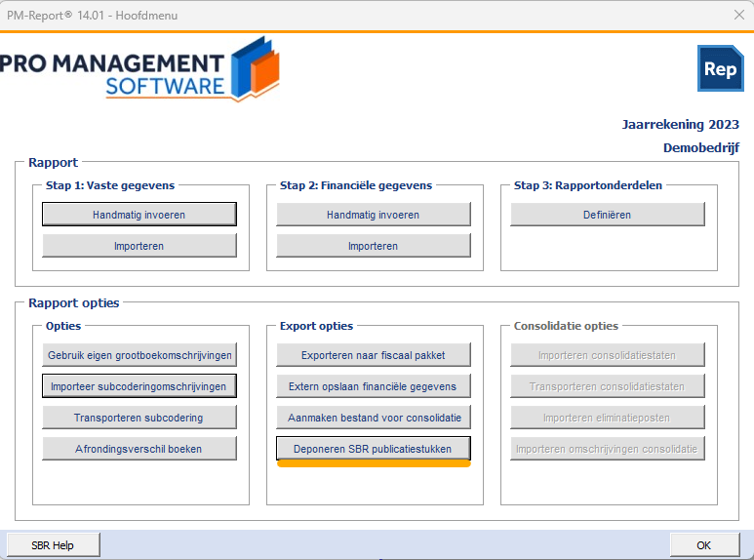Open Deponeren SBR publicatiestukken
Viewport: 754px width, 560px height.
click(374, 449)
